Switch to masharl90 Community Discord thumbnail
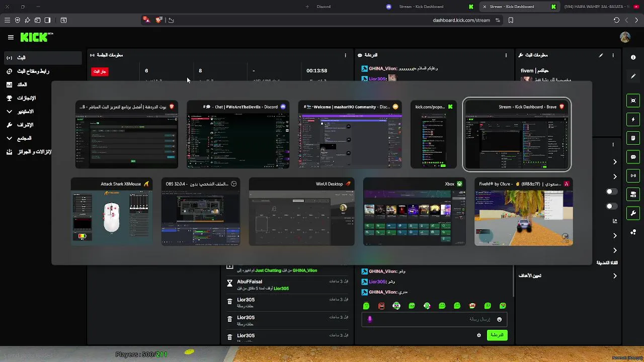644x362 pixels. pyautogui.click(x=350, y=135)
